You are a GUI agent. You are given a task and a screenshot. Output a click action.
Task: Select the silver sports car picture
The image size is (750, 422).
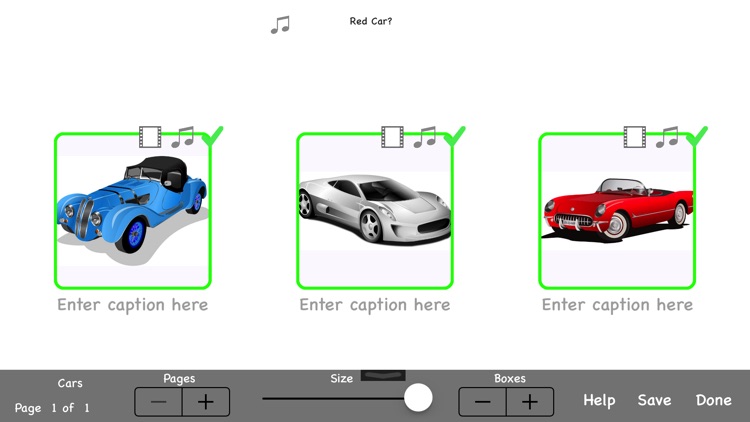(375, 211)
